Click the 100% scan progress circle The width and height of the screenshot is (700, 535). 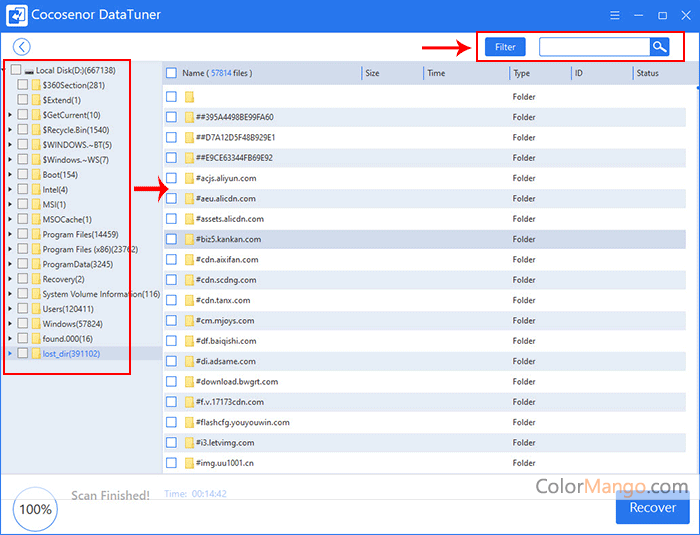coord(35,509)
